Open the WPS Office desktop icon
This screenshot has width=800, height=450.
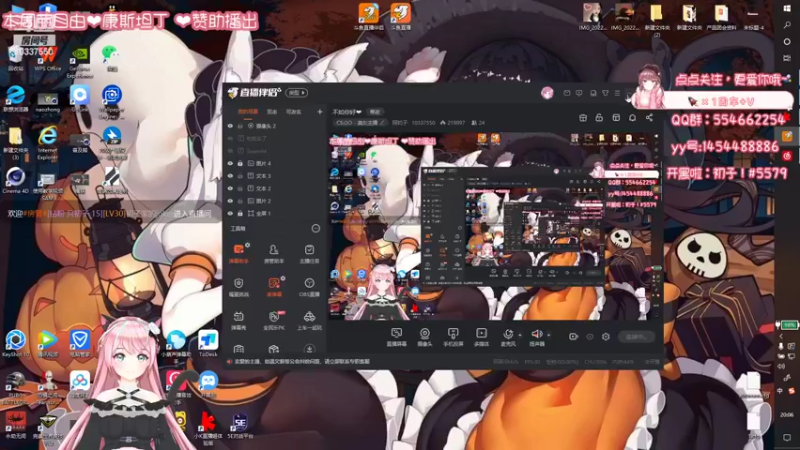coord(47,59)
